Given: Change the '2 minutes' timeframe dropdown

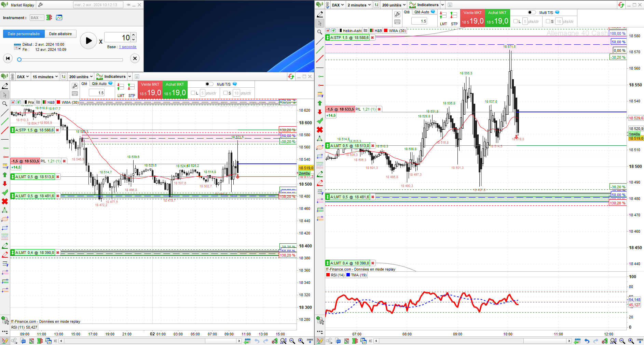Looking at the screenshot, I should [x=359, y=5].
